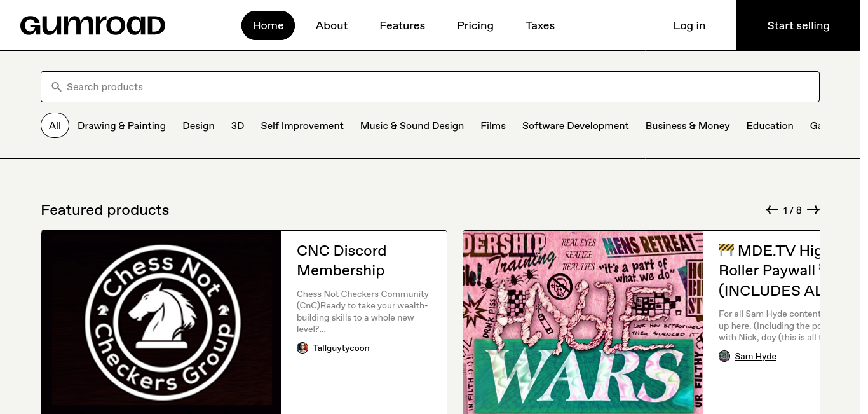Select the Business & Money category
This screenshot has height=414, width=868.
pyautogui.click(x=688, y=126)
